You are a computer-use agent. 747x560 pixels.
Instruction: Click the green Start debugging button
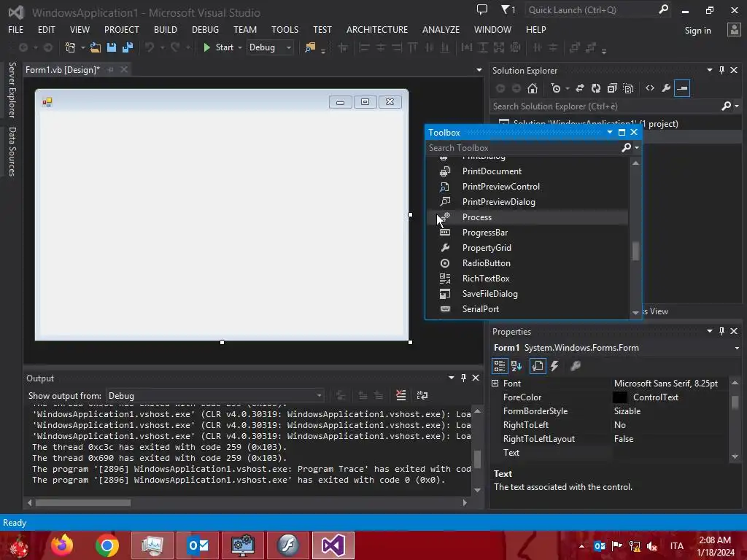tap(219, 47)
